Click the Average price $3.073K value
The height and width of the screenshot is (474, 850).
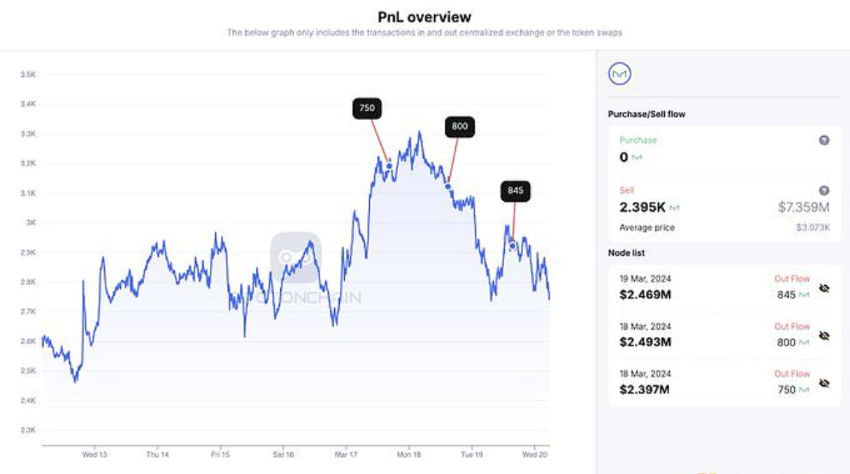(812, 228)
